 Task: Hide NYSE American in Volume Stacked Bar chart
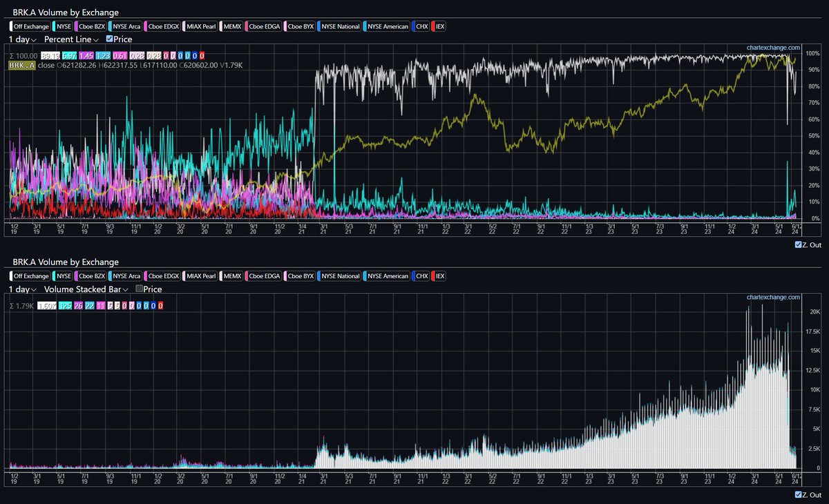coord(387,276)
